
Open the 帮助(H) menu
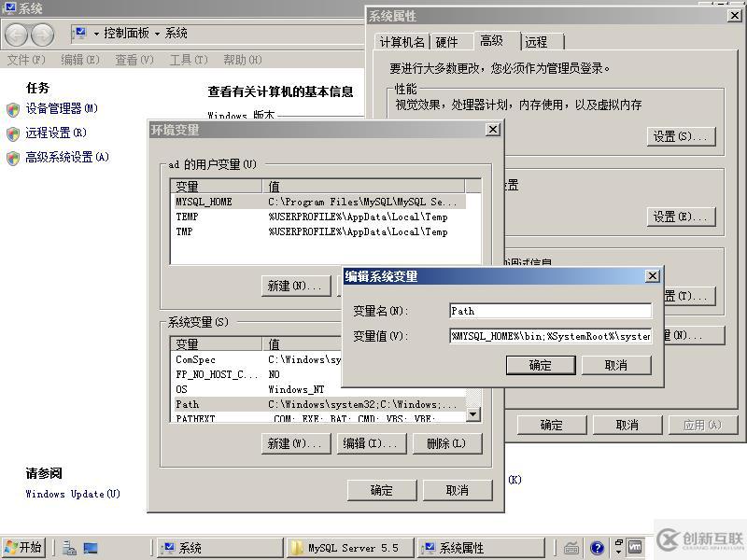coord(243,60)
